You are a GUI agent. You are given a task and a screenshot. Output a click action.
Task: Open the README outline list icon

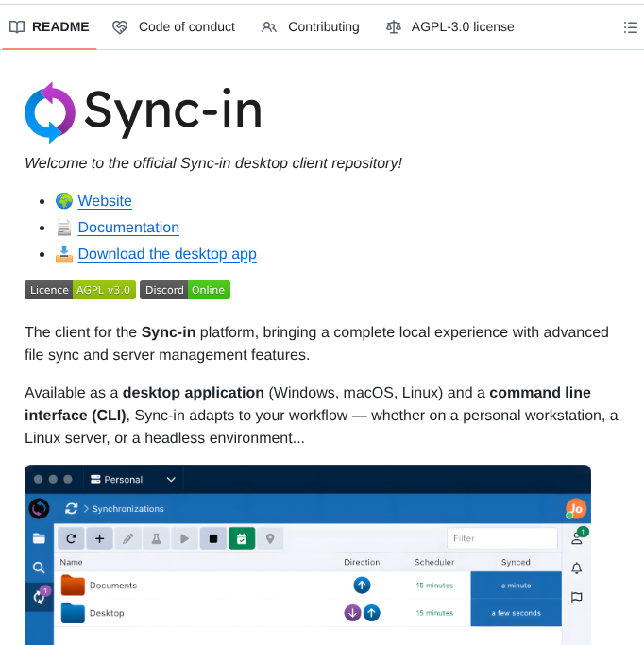(630, 27)
